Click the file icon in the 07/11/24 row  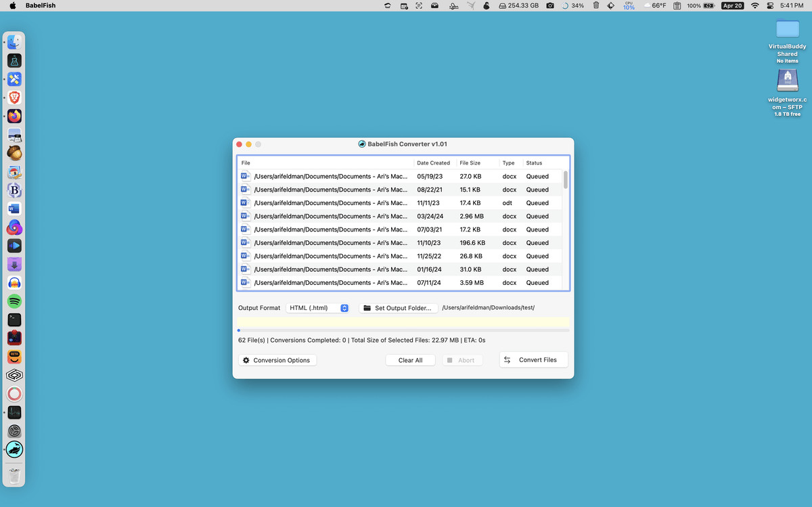(246, 282)
